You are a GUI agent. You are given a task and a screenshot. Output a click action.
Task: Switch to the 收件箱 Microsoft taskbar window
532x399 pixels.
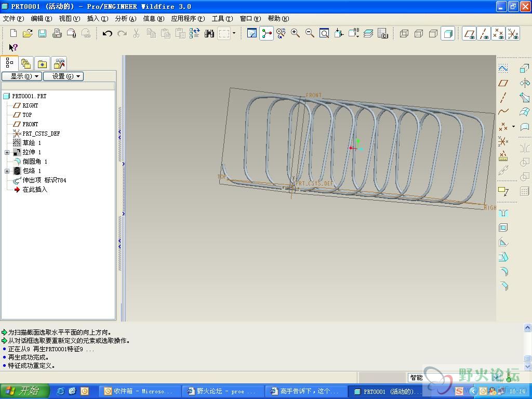pyautogui.click(x=140, y=392)
